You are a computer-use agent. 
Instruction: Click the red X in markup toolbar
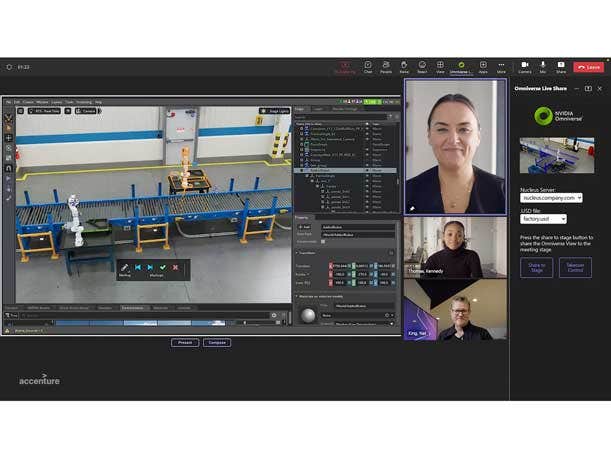click(x=175, y=267)
